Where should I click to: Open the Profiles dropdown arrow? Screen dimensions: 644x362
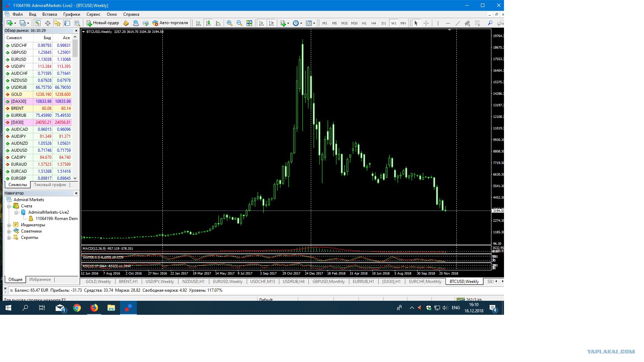click(28, 23)
